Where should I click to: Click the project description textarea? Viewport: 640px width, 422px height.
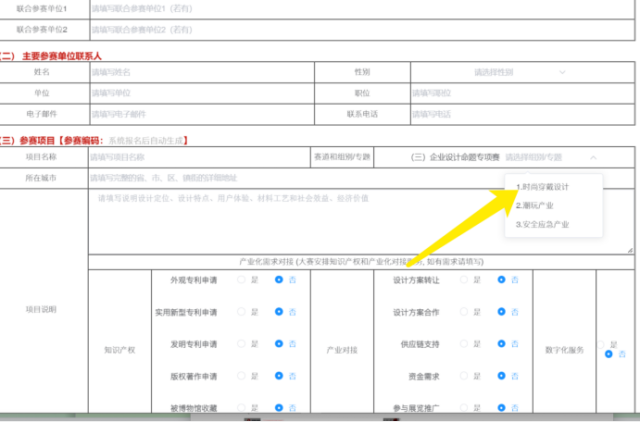click(361, 222)
